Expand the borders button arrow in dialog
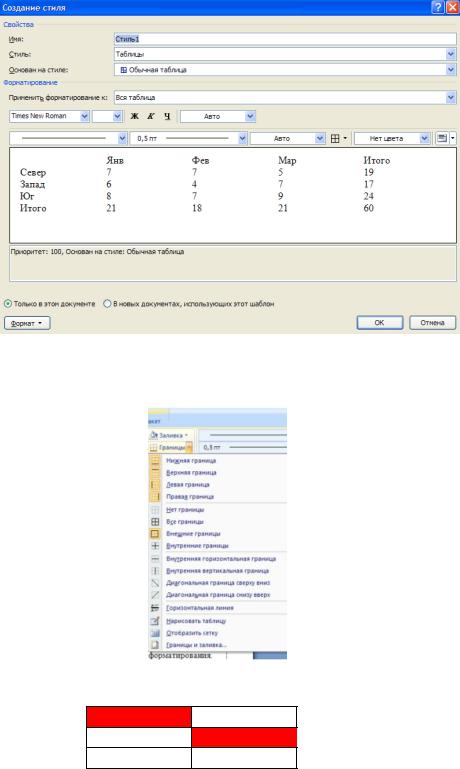The height and width of the screenshot is (769, 460). (345, 139)
